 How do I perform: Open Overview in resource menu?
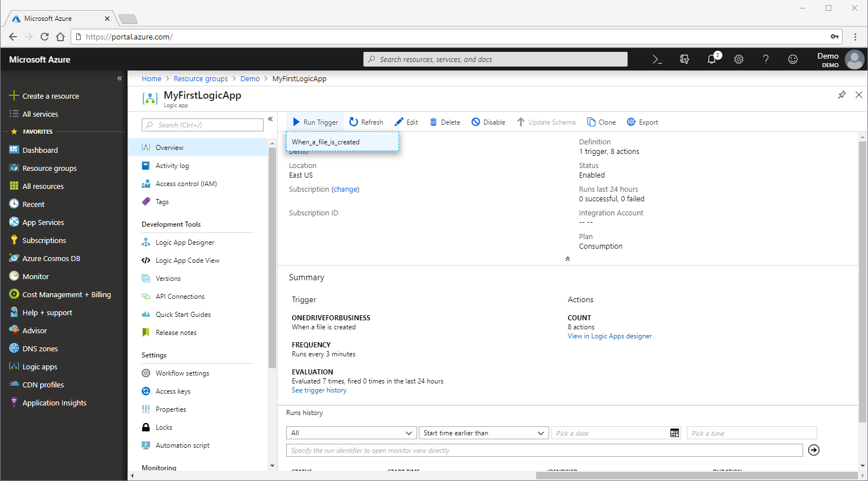coord(198,148)
